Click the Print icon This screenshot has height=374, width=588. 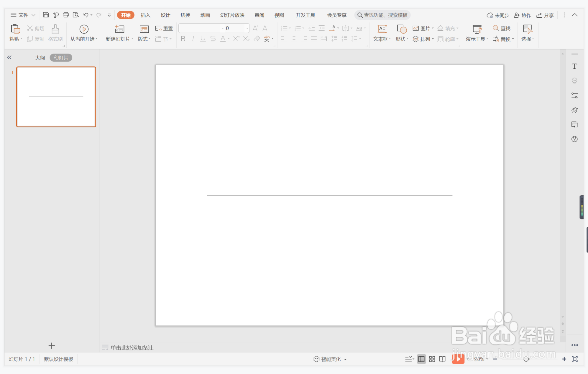coord(66,15)
